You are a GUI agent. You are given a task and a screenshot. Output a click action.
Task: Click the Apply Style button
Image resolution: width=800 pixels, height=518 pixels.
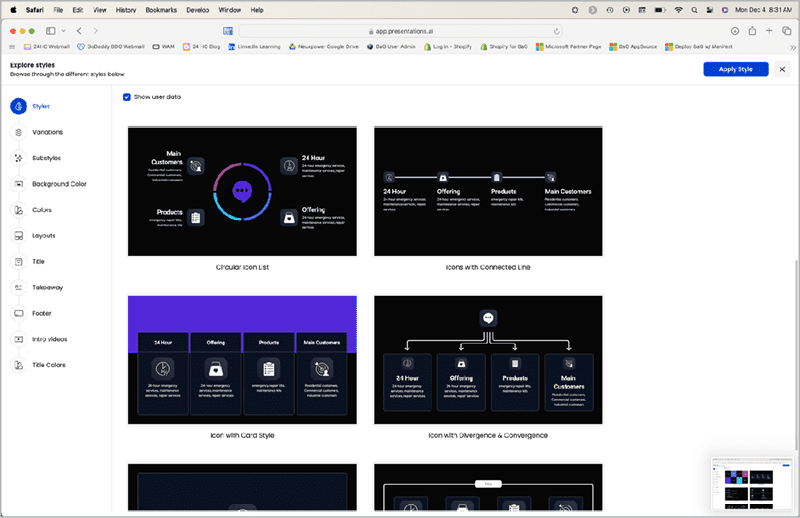click(x=736, y=69)
